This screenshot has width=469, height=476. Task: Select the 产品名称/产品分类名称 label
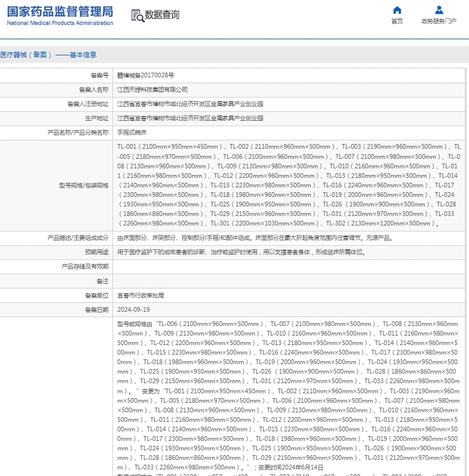click(x=78, y=132)
